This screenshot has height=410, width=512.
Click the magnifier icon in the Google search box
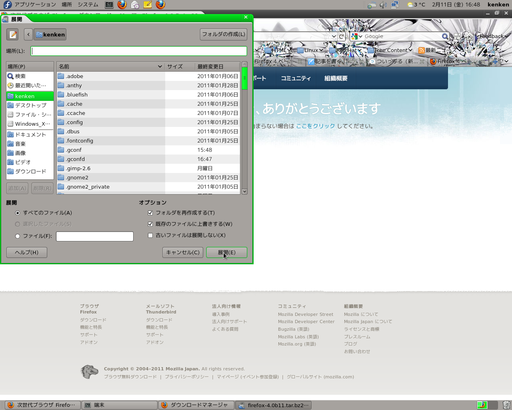445,36
